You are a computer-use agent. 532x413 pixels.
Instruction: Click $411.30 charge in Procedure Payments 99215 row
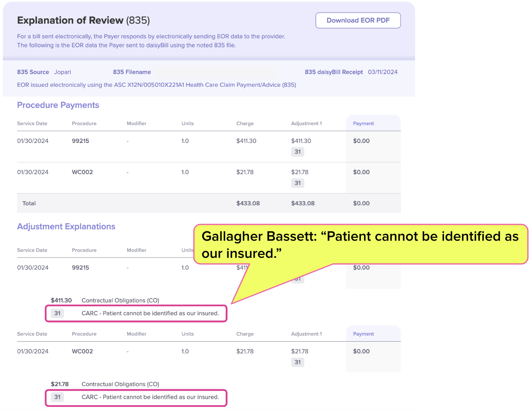coord(246,141)
